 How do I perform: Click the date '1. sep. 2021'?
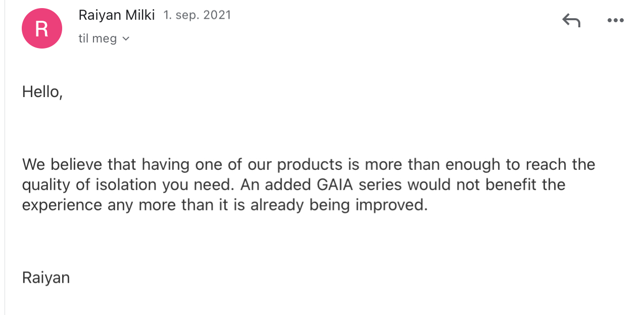197,15
